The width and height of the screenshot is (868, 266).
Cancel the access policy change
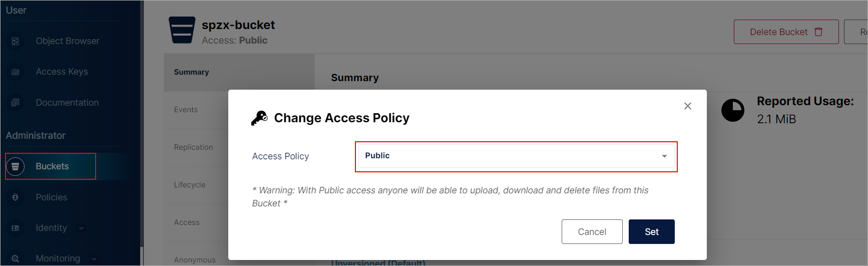click(x=592, y=232)
